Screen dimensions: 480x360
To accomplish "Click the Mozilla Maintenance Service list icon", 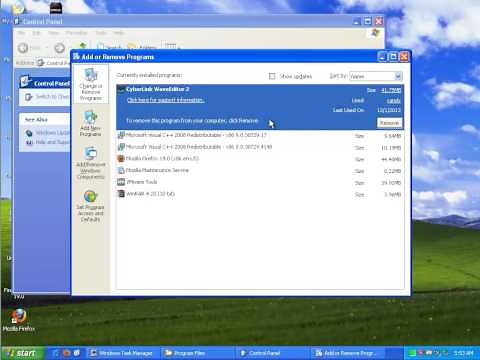I will [121, 170].
